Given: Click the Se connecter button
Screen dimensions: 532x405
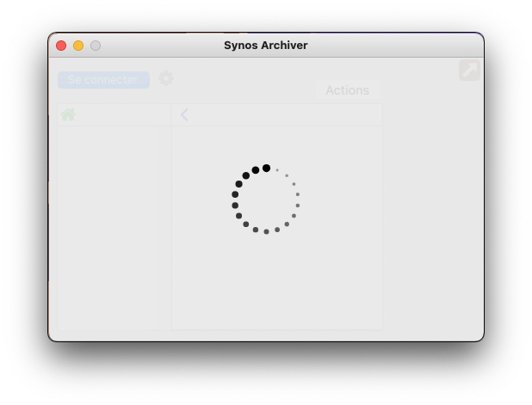Looking at the screenshot, I should click(103, 80).
